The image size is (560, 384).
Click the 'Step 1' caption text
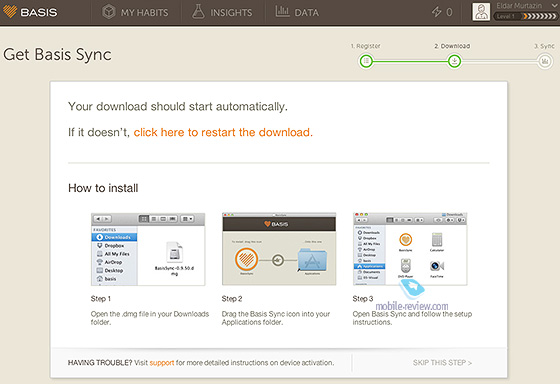(101, 299)
